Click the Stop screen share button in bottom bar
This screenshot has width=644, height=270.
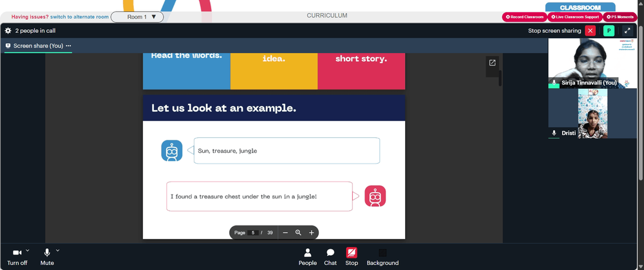click(352, 257)
